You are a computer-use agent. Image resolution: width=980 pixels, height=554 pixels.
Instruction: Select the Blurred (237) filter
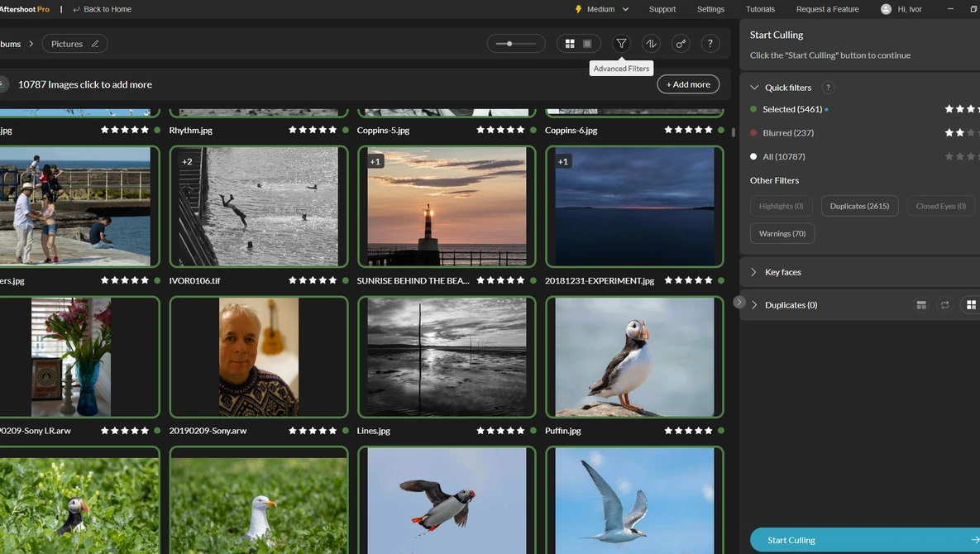click(787, 133)
